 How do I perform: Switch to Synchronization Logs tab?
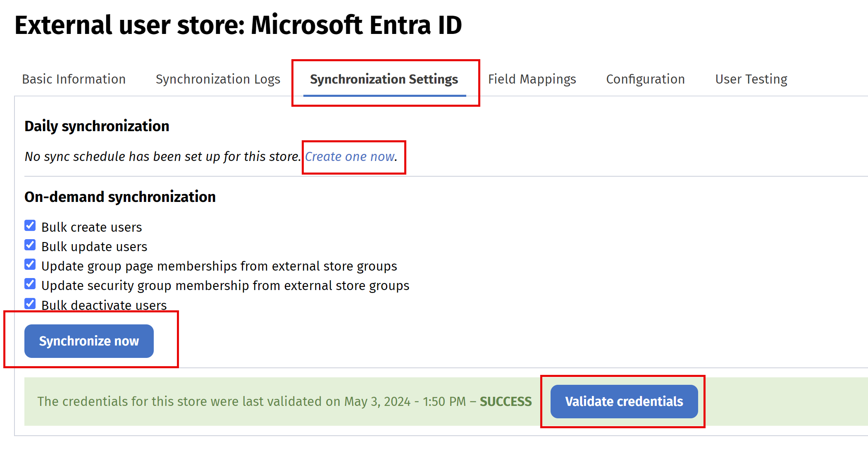(x=218, y=79)
